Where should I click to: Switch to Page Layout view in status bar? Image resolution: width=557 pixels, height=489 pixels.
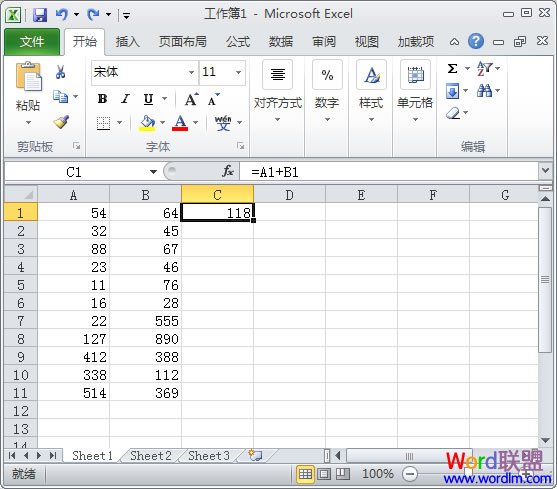click(324, 474)
